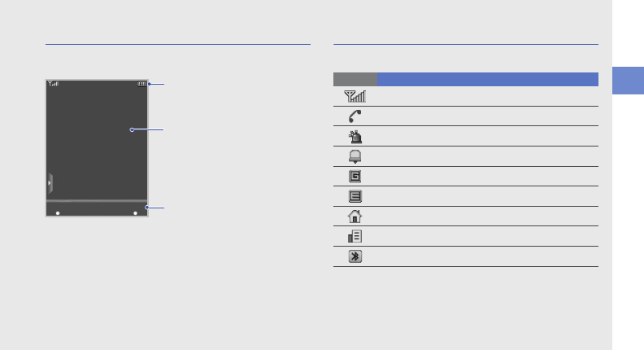
Task: Click the siren alarm icon
Action: point(355,136)
